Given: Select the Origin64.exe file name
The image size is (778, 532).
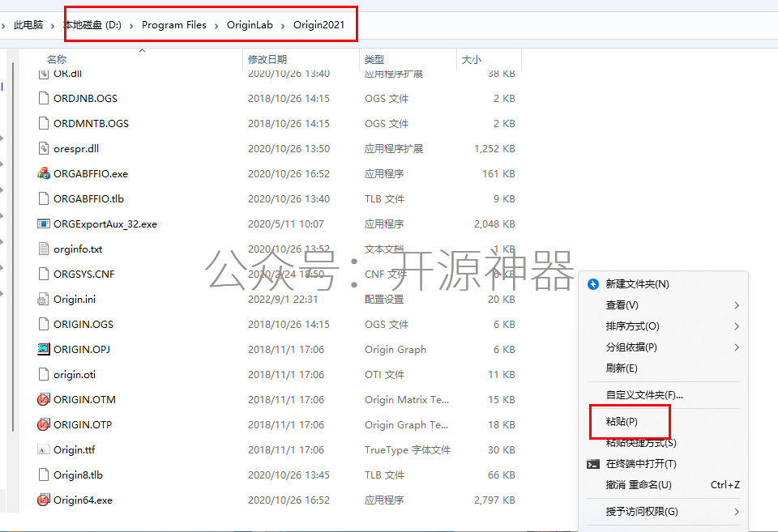Looking at the screenshot, I should point(83,500).
